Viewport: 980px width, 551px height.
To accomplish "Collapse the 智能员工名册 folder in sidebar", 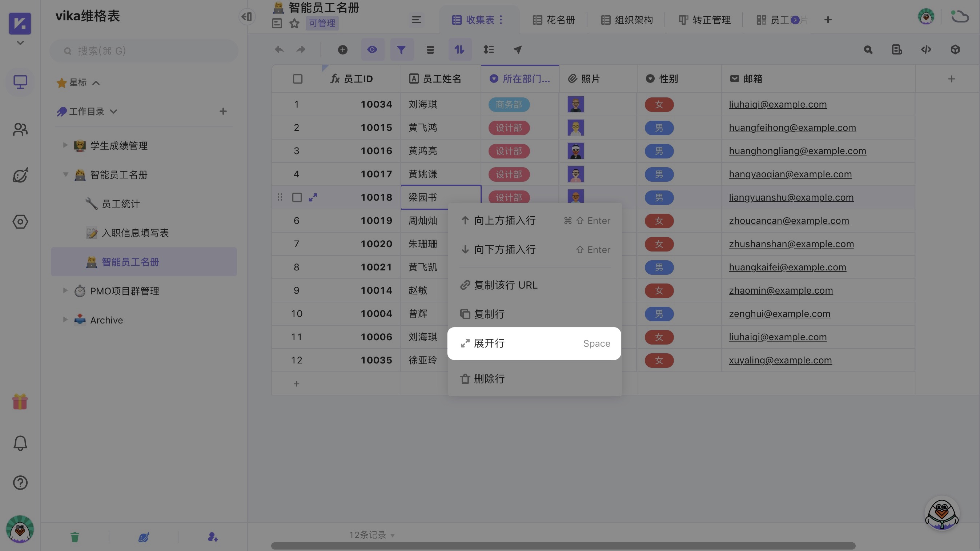I will tap(65, 174).
